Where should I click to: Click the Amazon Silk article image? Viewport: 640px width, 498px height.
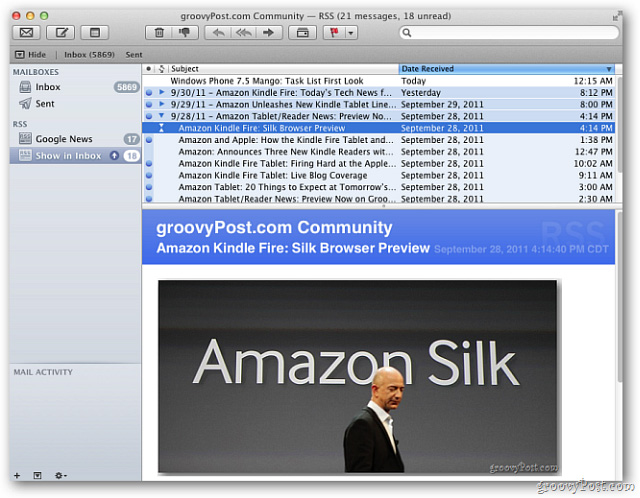(x=358, y=376)
